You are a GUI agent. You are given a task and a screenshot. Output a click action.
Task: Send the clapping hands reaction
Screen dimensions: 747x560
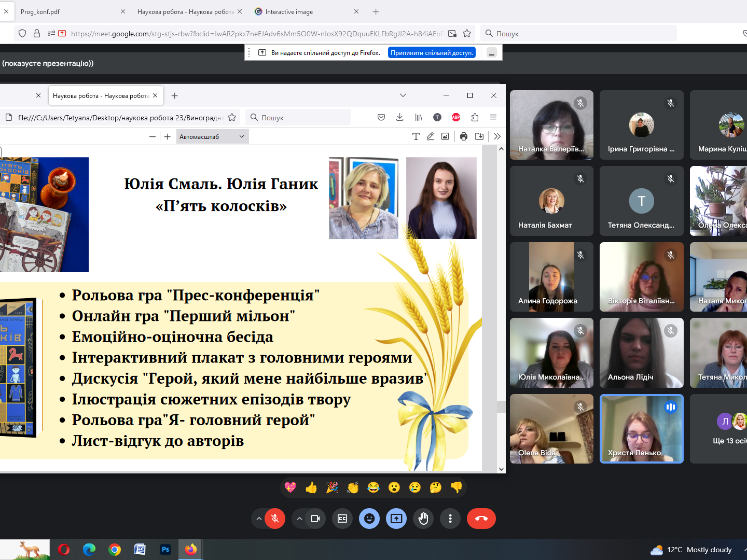tap(353, 487)
